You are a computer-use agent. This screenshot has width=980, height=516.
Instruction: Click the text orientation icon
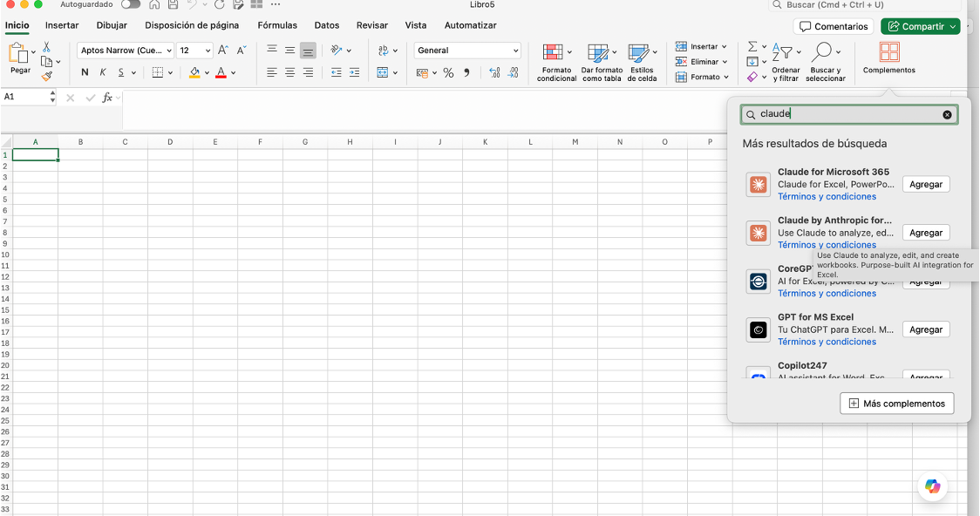337,50
